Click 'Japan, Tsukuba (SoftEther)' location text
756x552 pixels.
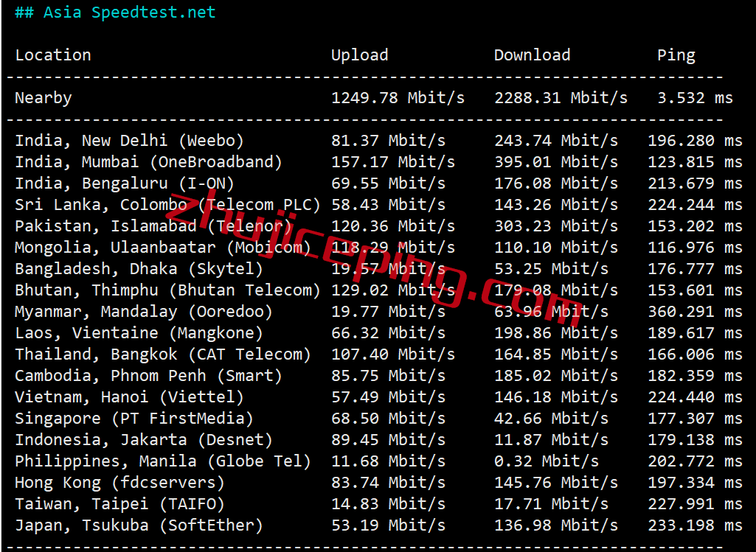139,525
